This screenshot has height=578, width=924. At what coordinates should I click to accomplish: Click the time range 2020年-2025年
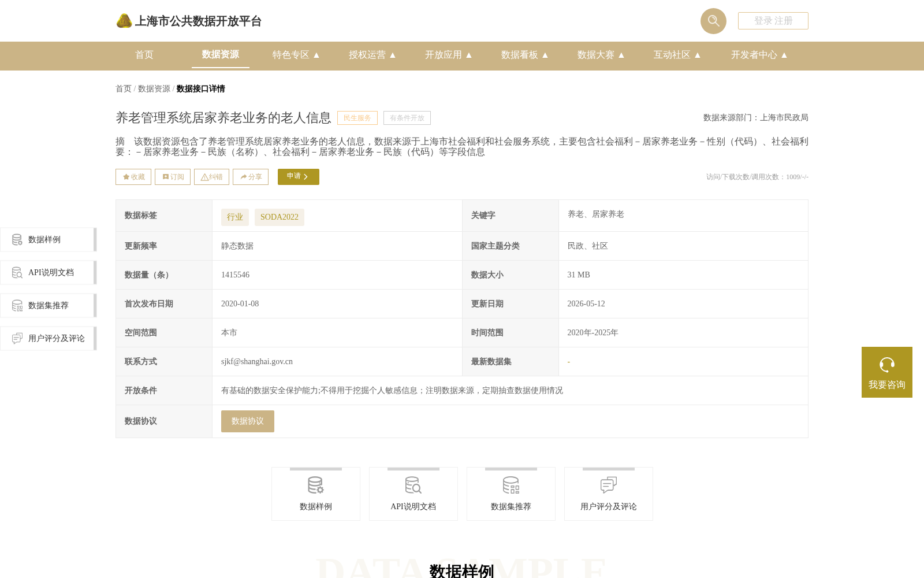pyautogui.click(x=593, y=333)
